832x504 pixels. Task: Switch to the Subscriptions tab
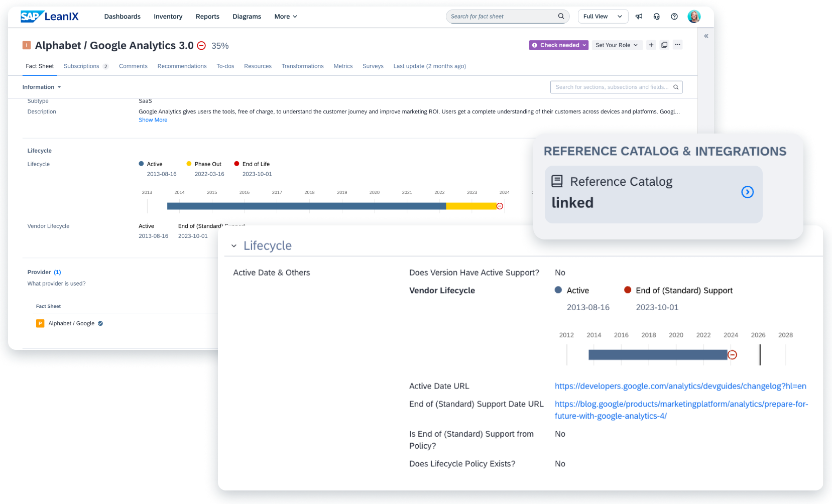click(82, 66)
